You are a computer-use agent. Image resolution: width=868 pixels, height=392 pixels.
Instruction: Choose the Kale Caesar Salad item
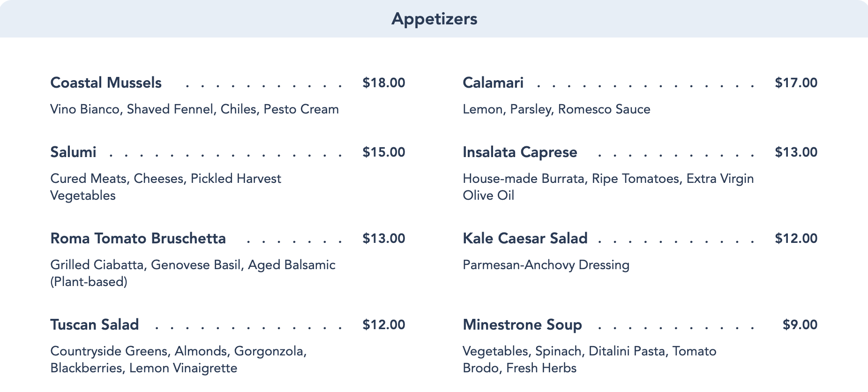[x=524, y=238]
